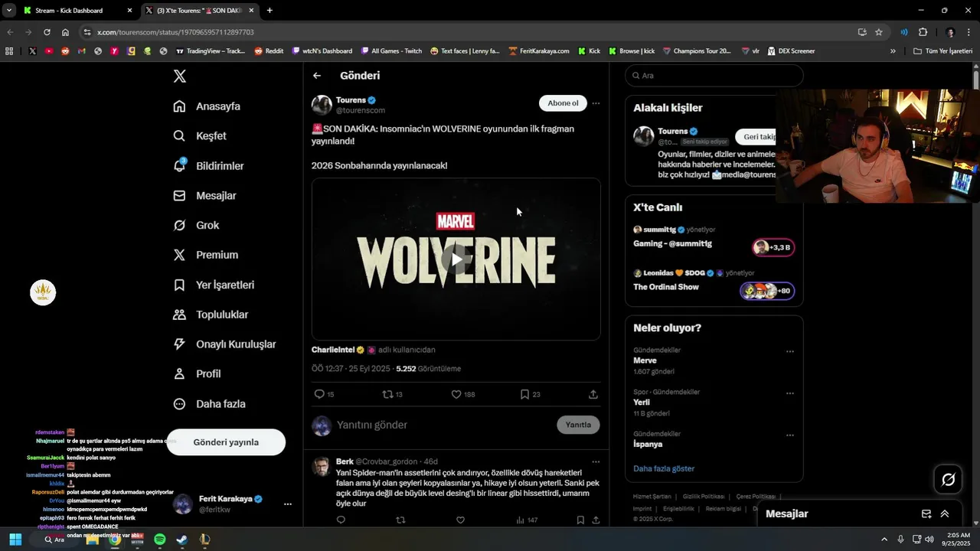Open the Reddit bookmark
Viewport: 980px width, 551px height.
[269, 51]
